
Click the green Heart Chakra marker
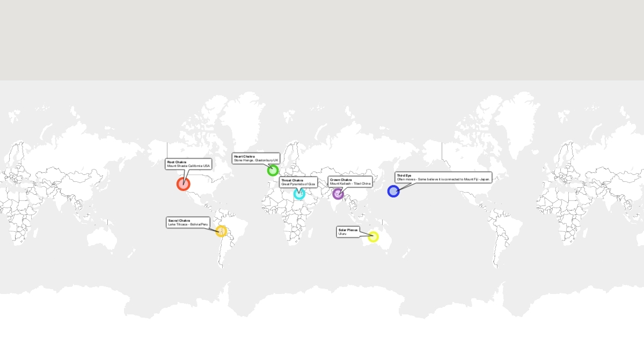pos(273,171)
